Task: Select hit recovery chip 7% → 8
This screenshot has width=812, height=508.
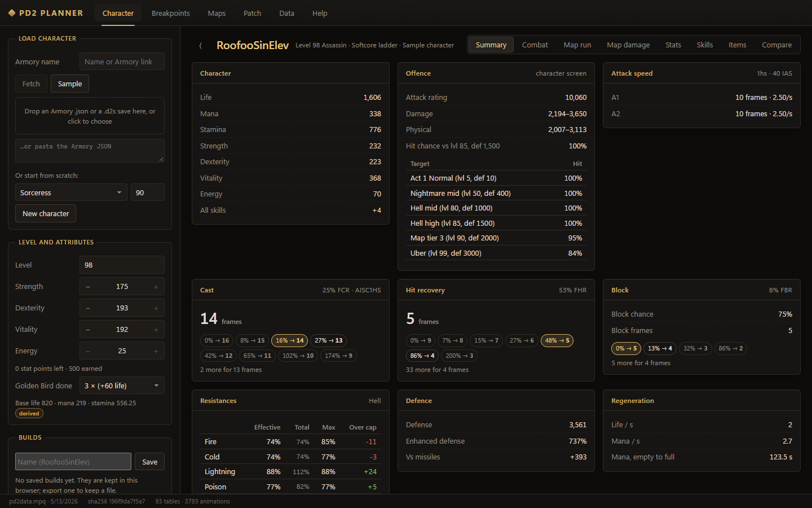Action: tap(453, 340)
